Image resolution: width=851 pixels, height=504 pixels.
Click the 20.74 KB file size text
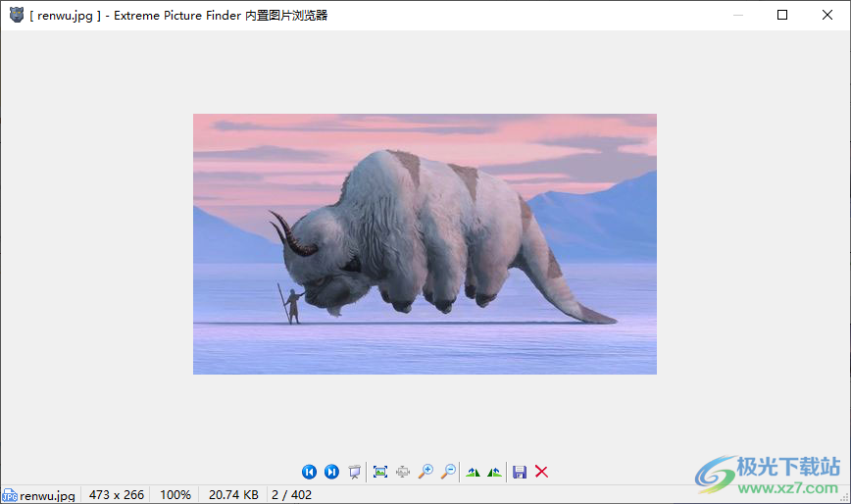click(x=233, y=495)
